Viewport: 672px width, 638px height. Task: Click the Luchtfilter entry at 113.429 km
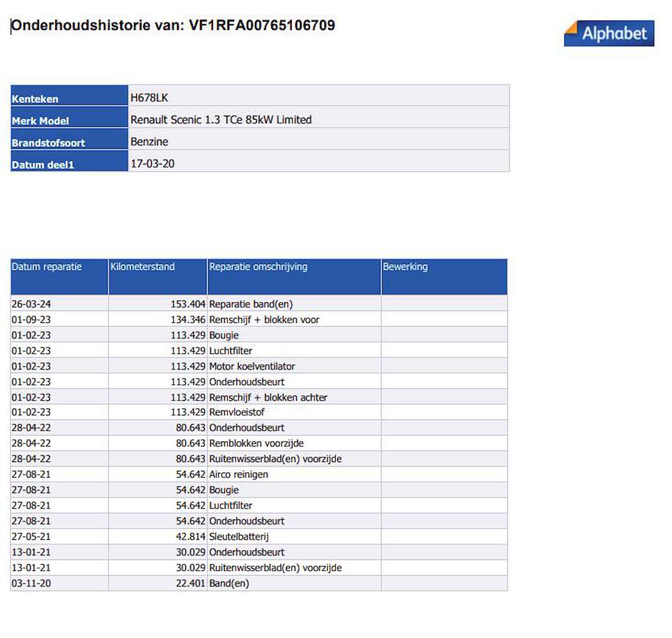(x=231, y=351)
